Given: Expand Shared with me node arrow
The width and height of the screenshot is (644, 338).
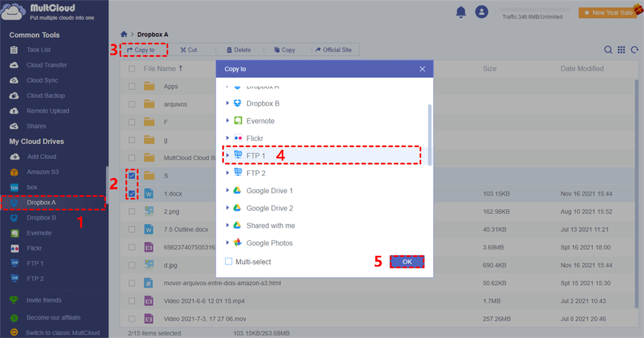Looking at the screenshot, I should (228, 225).
